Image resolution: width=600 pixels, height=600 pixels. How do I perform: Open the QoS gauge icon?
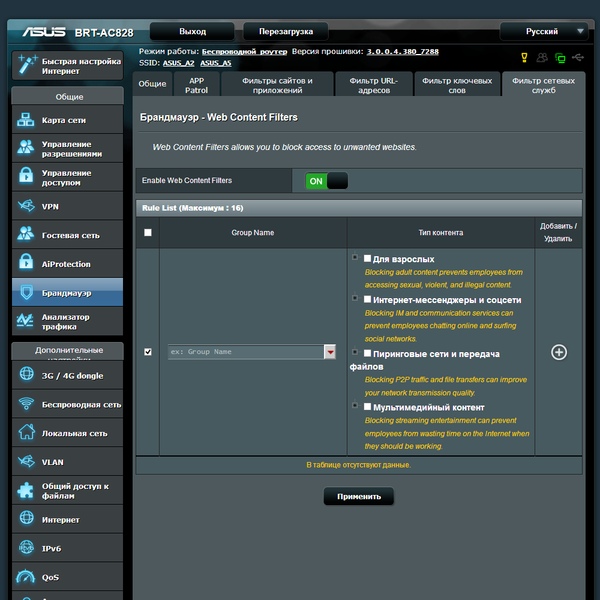pos(25,576)
